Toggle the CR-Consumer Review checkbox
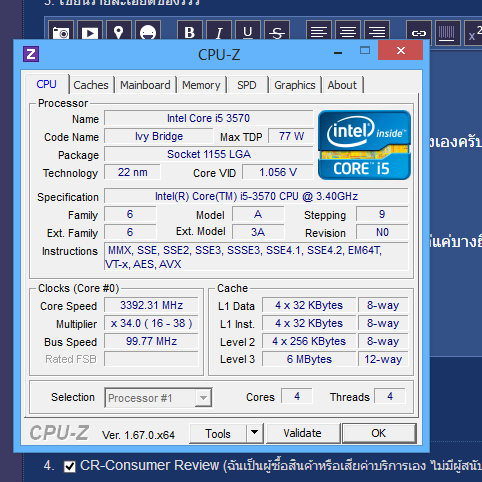The width and height of the screenshot is (482, 482). tap(70, 466)
